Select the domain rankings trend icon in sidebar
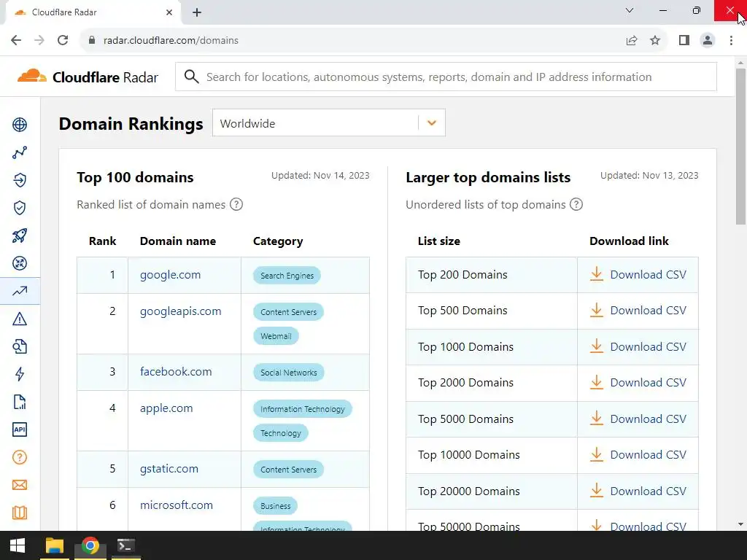The height and width of the screenshot is (560, 747). pyautogui.click(x=20, y=291)
